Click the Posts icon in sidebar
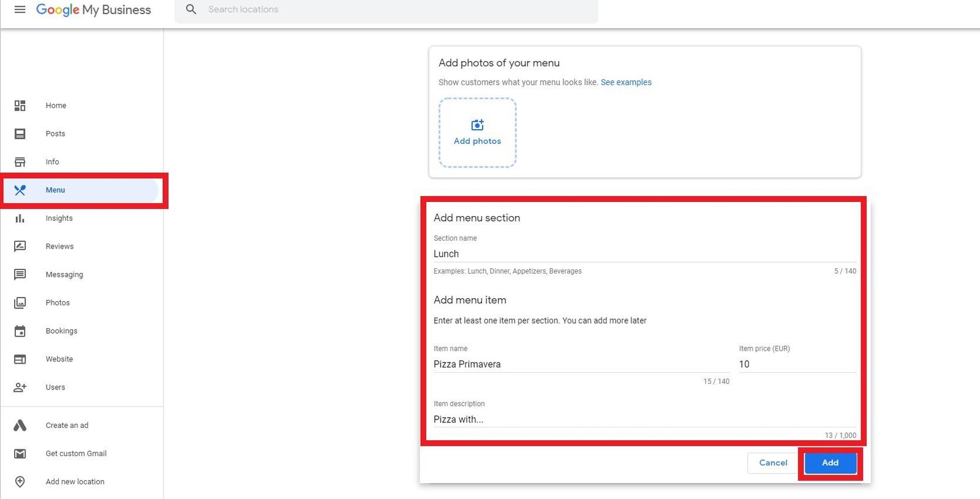Viewport: 980px width, 499px height. pyautogui.click(x=20, y=133)
